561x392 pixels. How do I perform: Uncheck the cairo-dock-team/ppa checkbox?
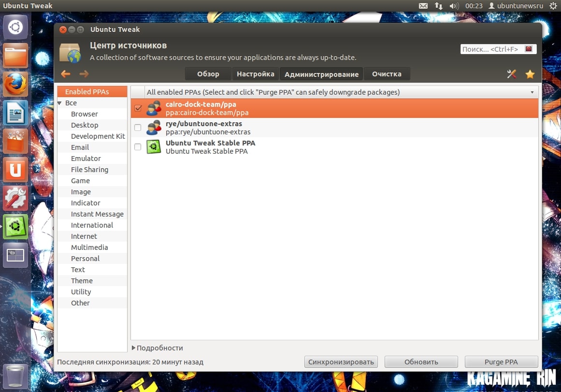[138, 108]
